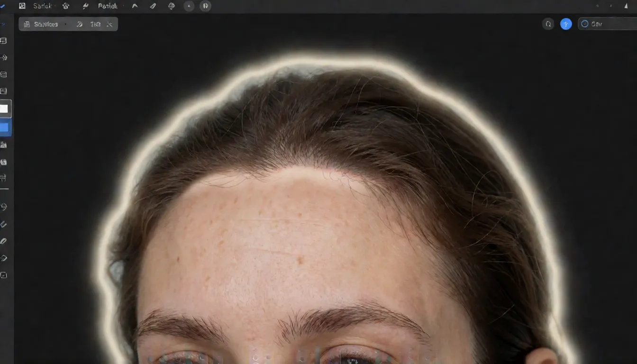This screenshot has height=364, width=637.
Task: Click the Sanloos label in the options pill
Action: click(46, 24)
